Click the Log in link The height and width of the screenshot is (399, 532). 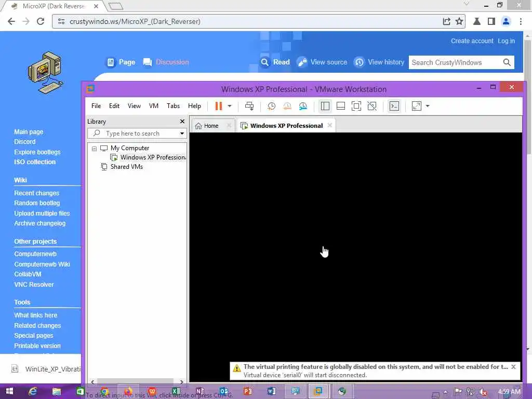click(x=506, y=41)
